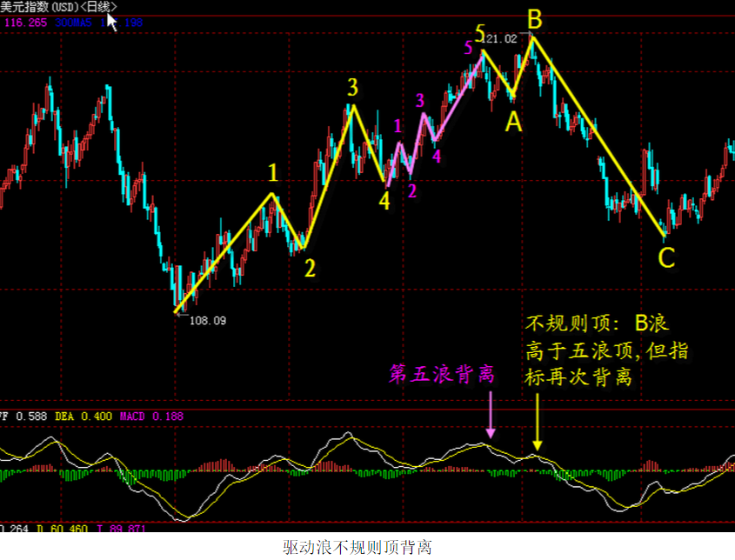
Task: Click the yellow arrow above the MACD
Action: click(x=538, y=422)
